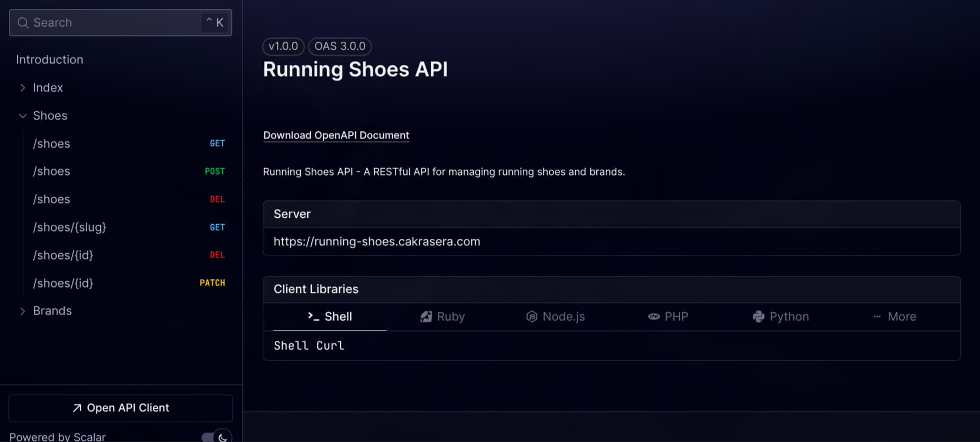Click the Ruby gem icon
Screen dimensions: 980x442
pyautogui.click(x=426, y=317)
